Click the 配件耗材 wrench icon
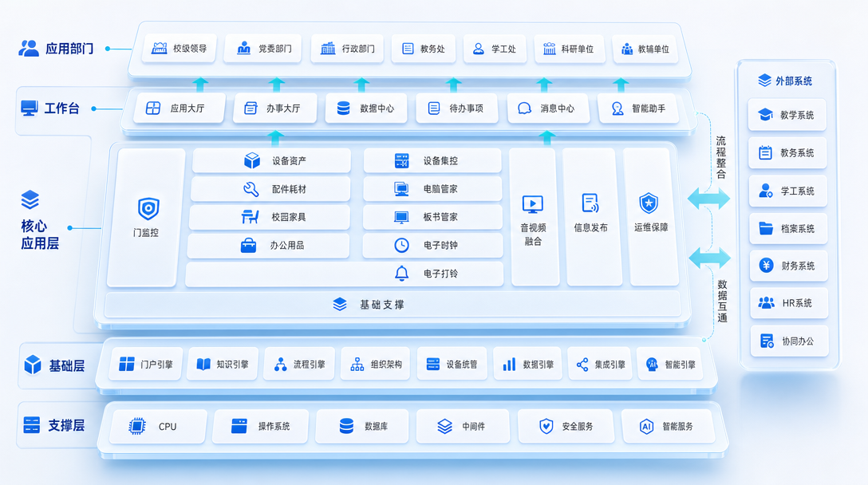Image resolution: width=868 pixels, height=485 pixels. pos(251,189)
